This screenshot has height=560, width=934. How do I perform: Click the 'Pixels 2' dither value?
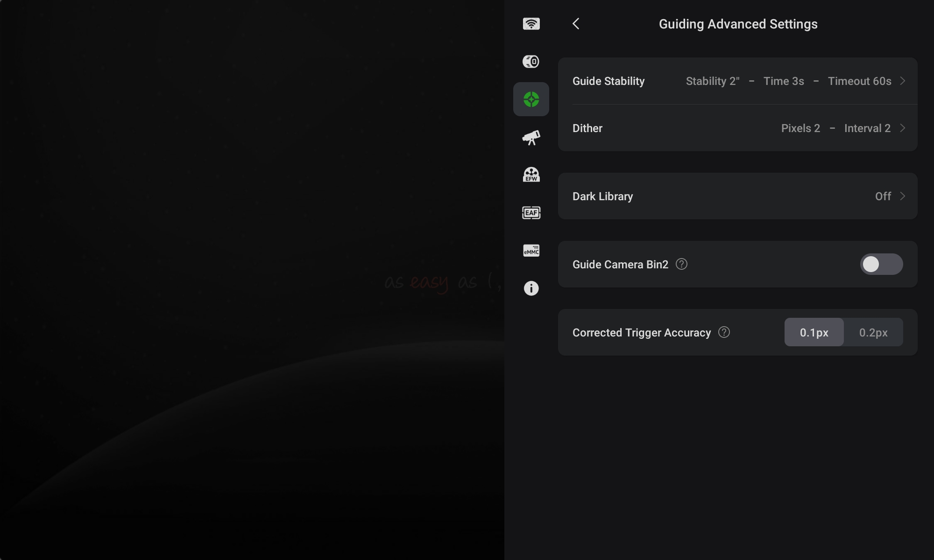coord(800,128)
